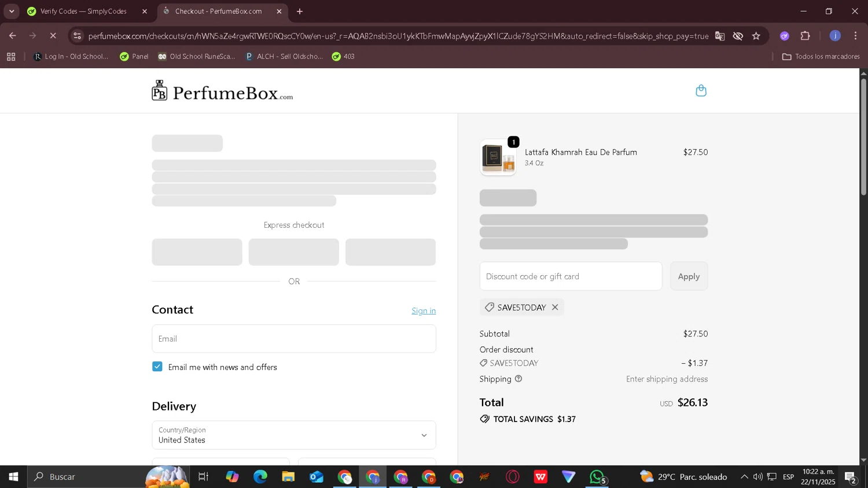Screen dimensions: 868x488
Task: Close the Checkout - PerfumeBox.com tab
Action: pyautogui.click(x=279, y=11)
